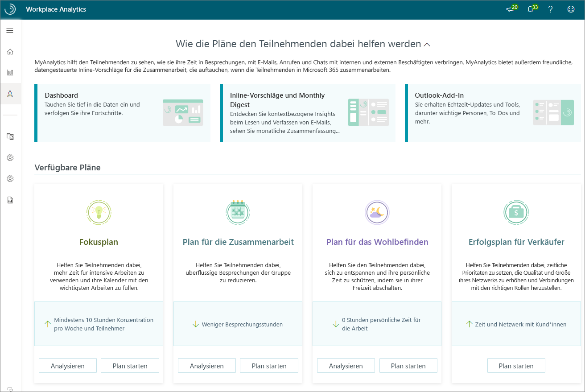Start the Fokusplan

click(x=130, y=366)
